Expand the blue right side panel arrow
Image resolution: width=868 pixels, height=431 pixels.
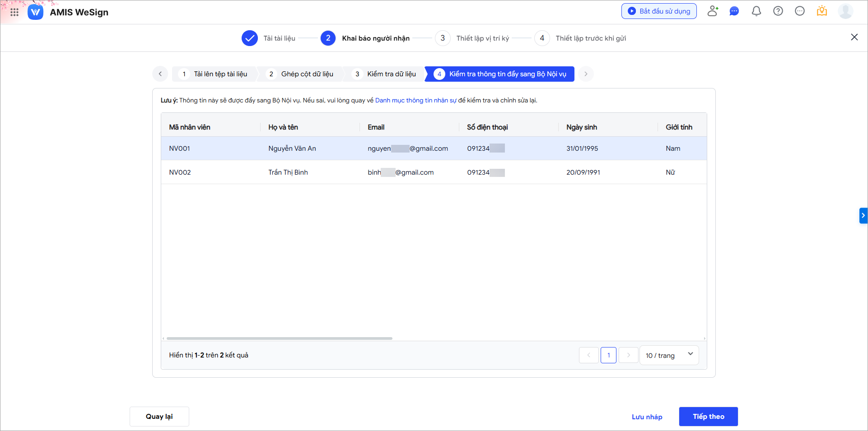click(x=863, y=216)
